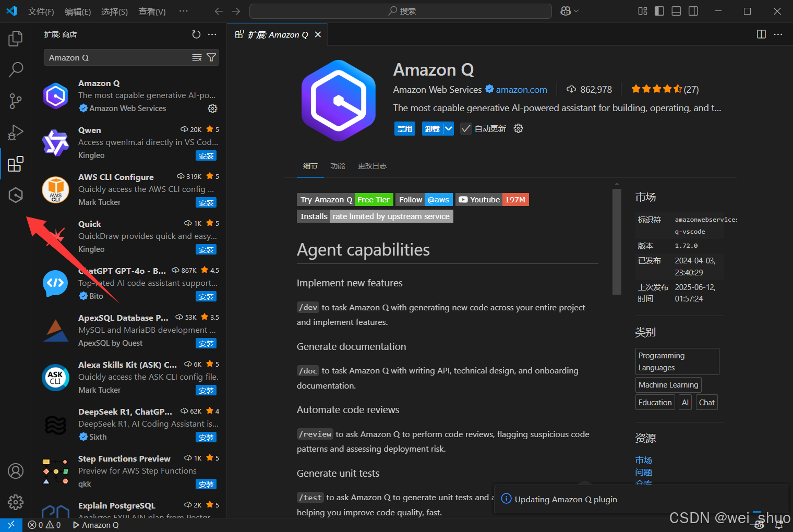Open the Manage gear in the activity bar
793x532 pixels.
pos(16,502)
